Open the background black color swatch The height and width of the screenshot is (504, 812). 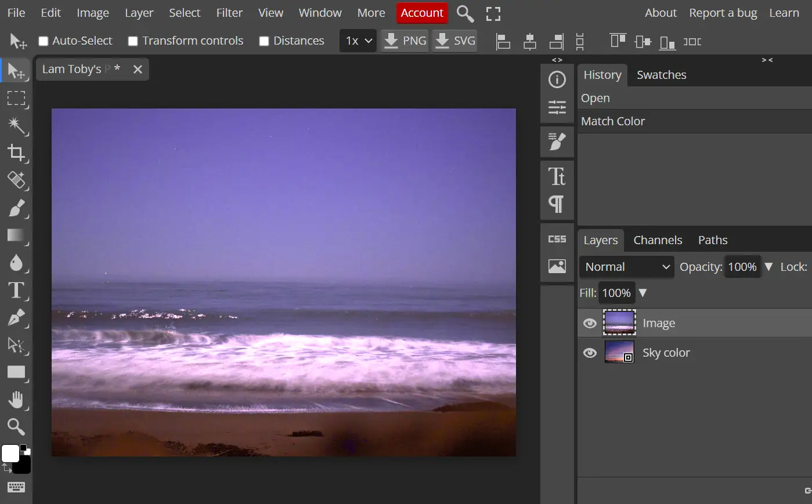[23, 465]
